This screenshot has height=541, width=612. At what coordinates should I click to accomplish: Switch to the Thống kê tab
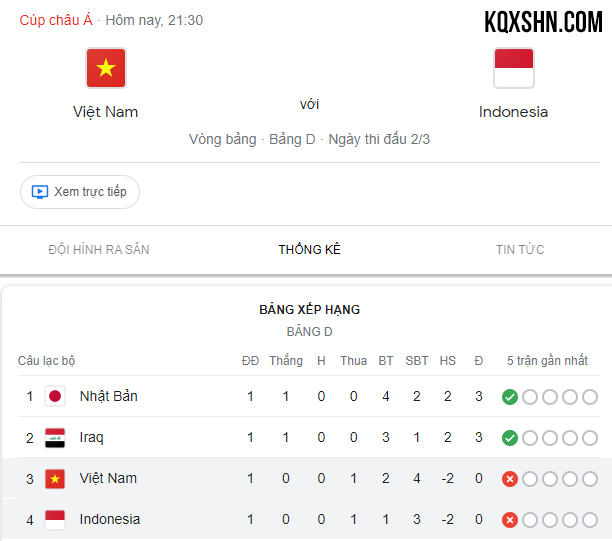point(310,249)
